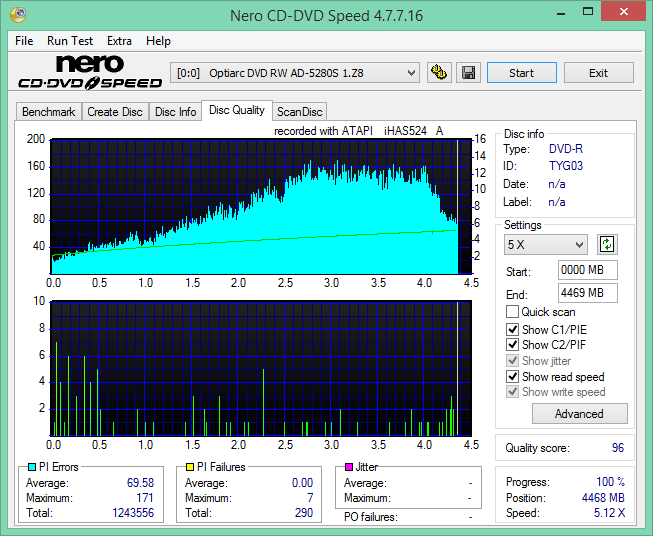Click the PI Failures graph area

tap(261, 368)
